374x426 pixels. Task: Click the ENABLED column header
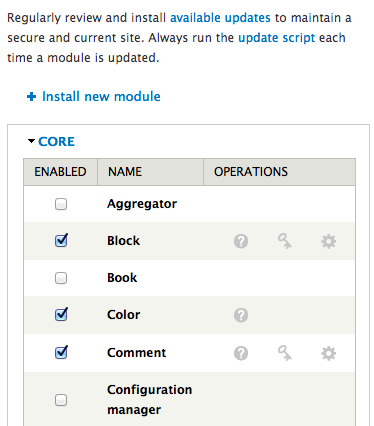[60, 172]
